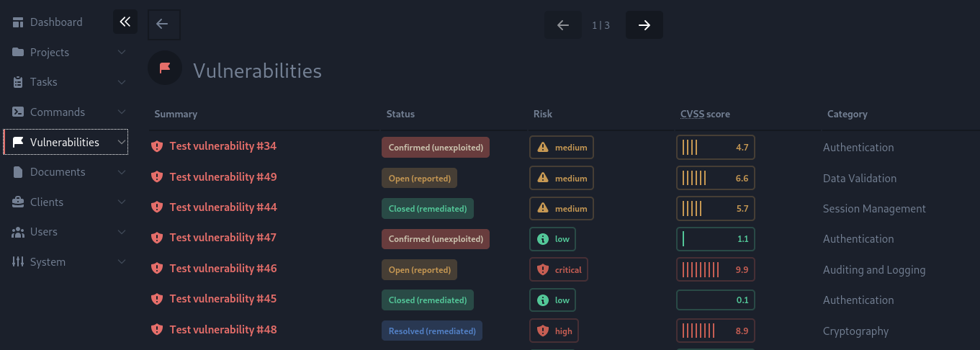This screenshot has height=350, width=980.
Task: Expand the Projects submenu chevron
Action: click(x=122, y=53)
